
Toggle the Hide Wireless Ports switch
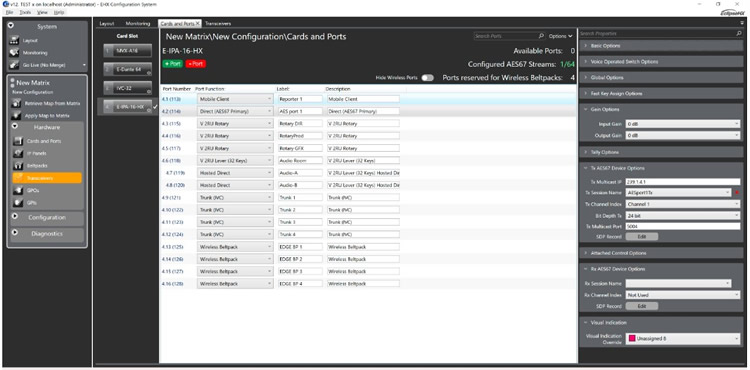427,78
